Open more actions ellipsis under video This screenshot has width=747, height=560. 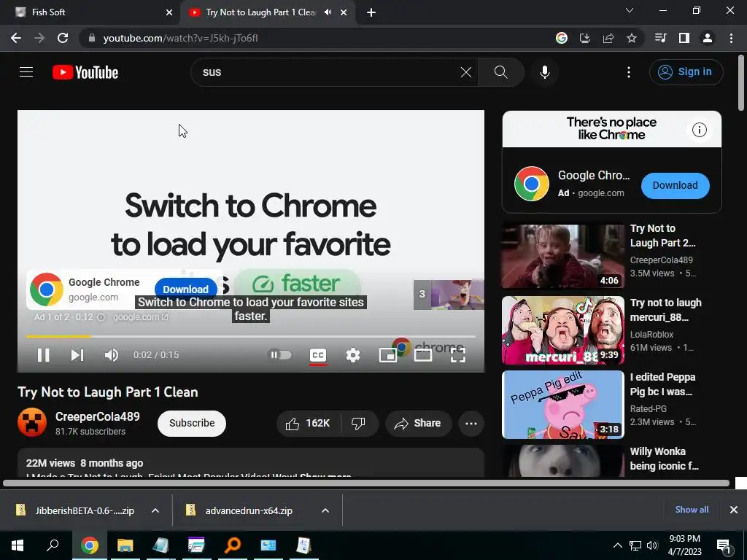pos(471,424)
